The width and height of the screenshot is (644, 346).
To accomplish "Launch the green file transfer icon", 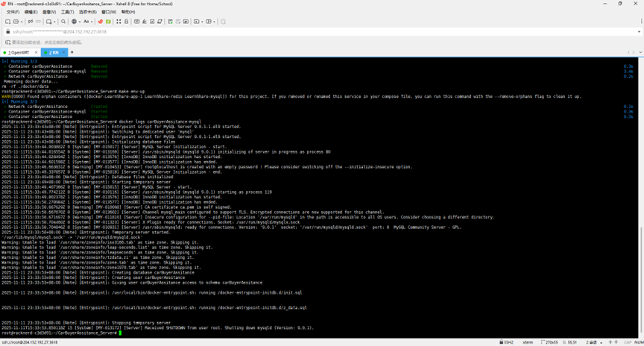I will click(108, 22).
